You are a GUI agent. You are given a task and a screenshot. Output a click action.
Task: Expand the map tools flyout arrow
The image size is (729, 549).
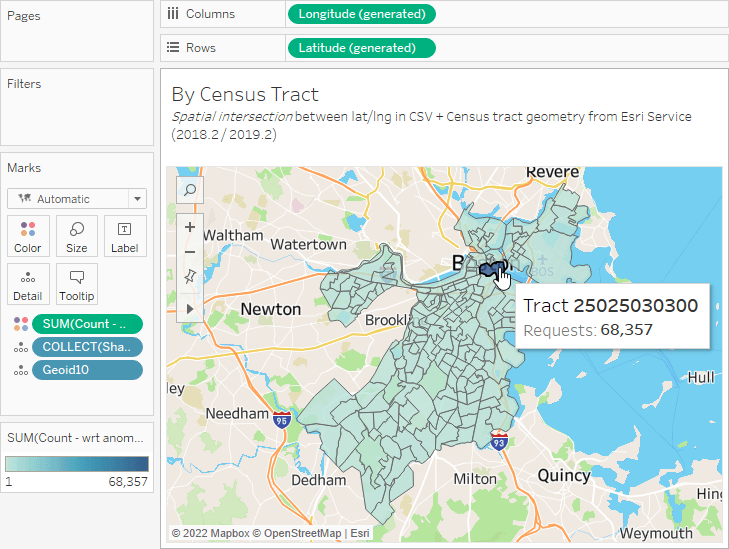point(190,309)
